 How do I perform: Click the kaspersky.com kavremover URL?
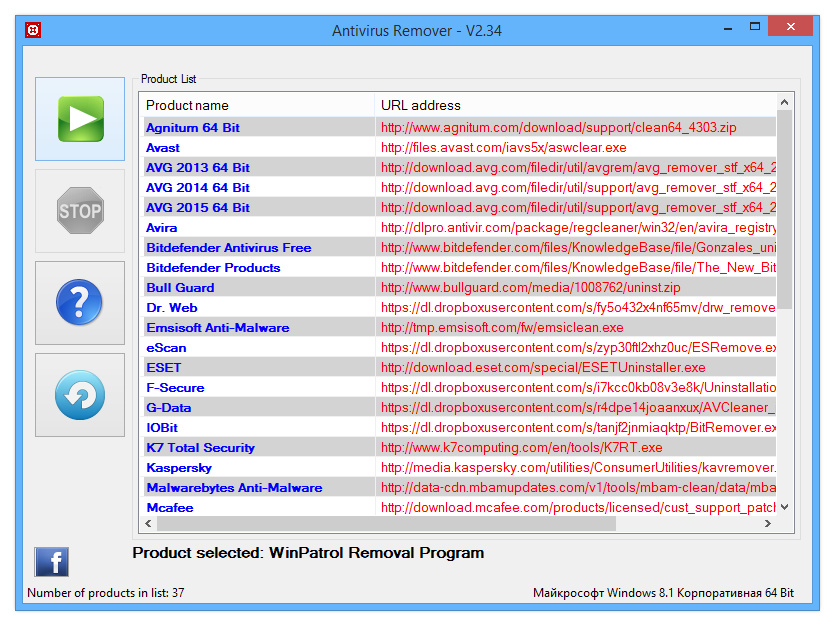click(x=578, y=468)
